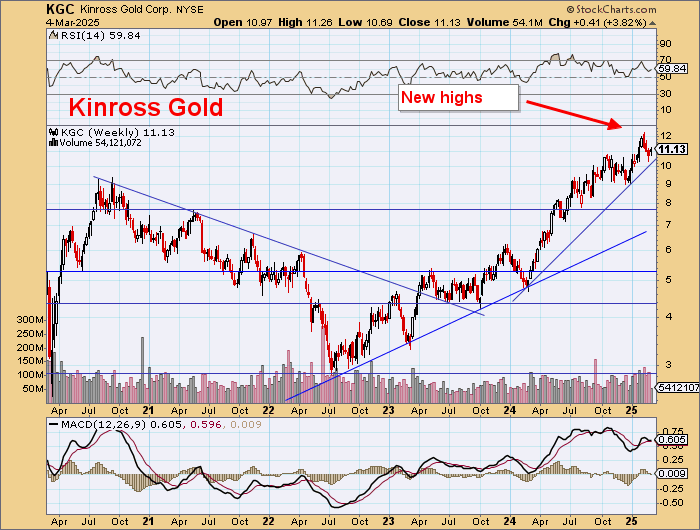This screenshot has width=700, height=530.
Task: Click the black line icon beside MACD legend
Action: click(x=53, y=425)
